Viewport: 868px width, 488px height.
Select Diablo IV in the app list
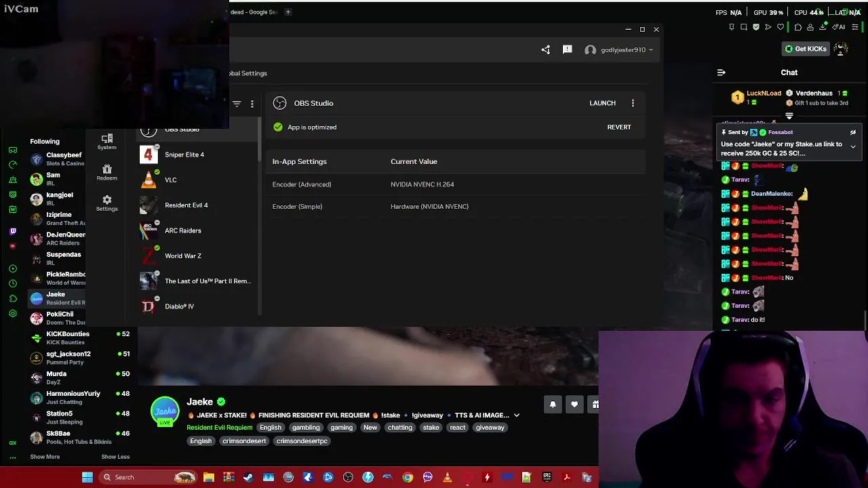pyautogui.click(x=197, y=306)
